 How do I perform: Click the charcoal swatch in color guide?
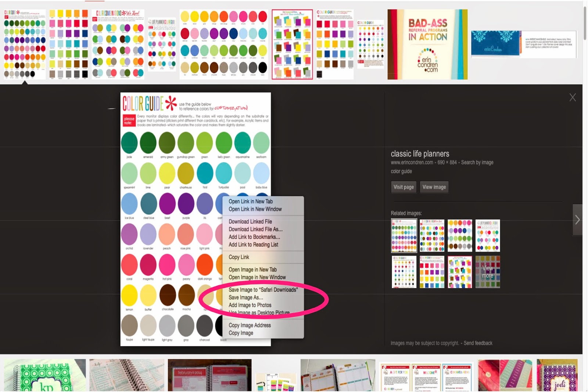(x=205, y=326)
